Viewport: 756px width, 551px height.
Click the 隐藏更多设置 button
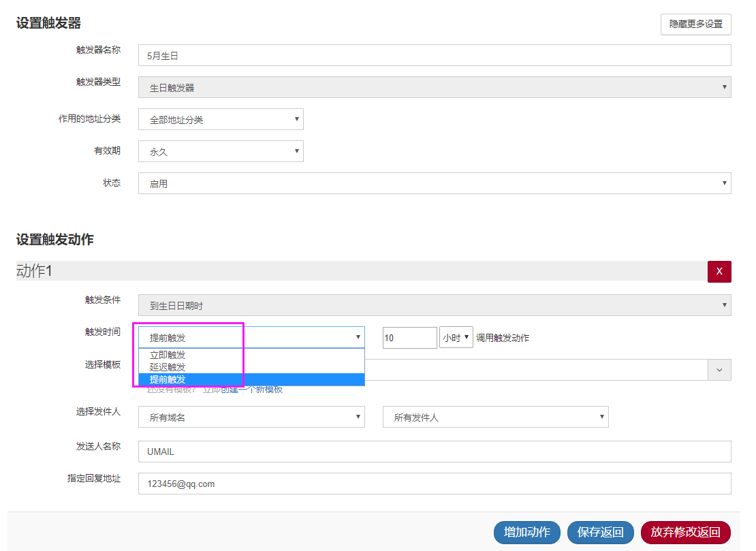coord(695,24)
